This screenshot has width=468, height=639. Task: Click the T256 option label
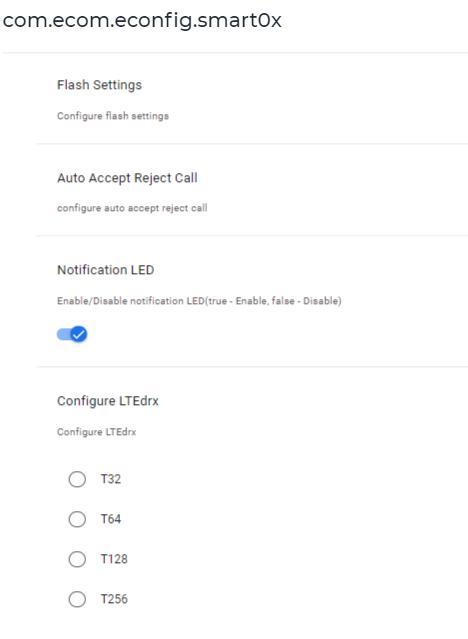pos(114,599)
